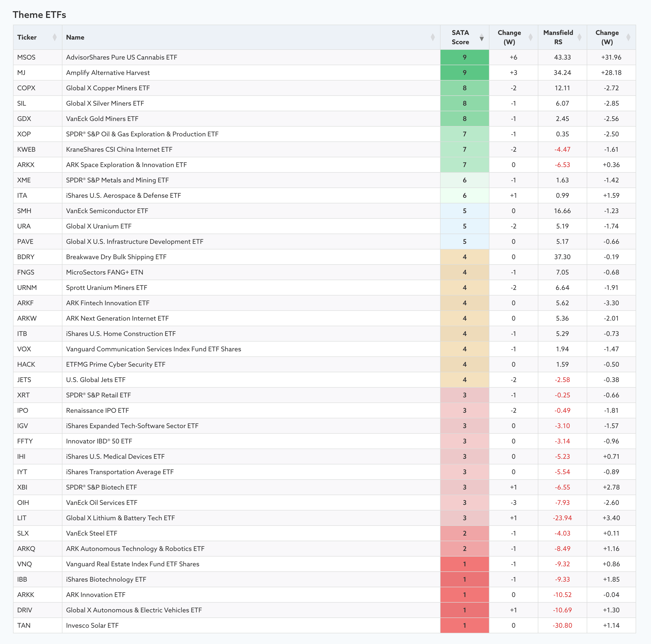Click GDX ticker

pyautogui.click(x=24, y=119)
